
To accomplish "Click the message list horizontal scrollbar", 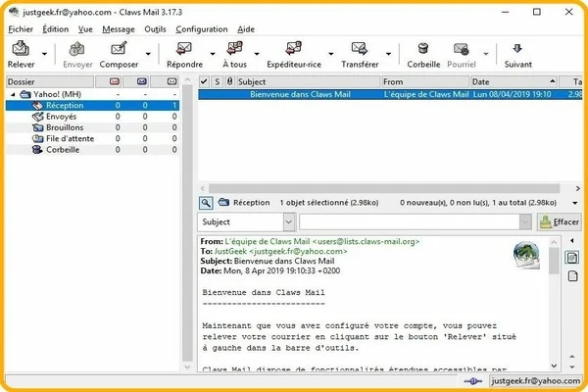I will 384,188.
